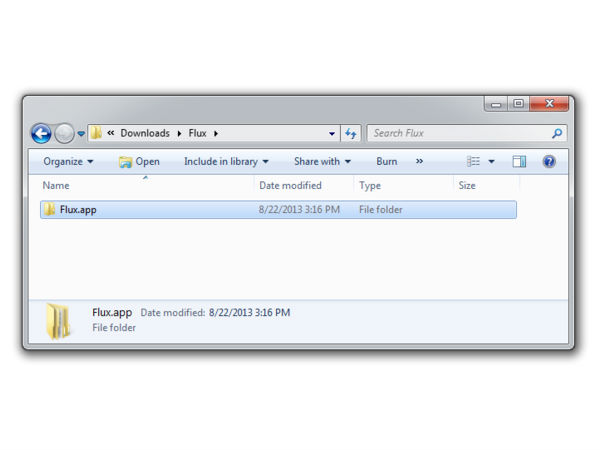Go back using the blue Back arrow
Viewport: 600px width, 450px height.
[x=41, y=134]
